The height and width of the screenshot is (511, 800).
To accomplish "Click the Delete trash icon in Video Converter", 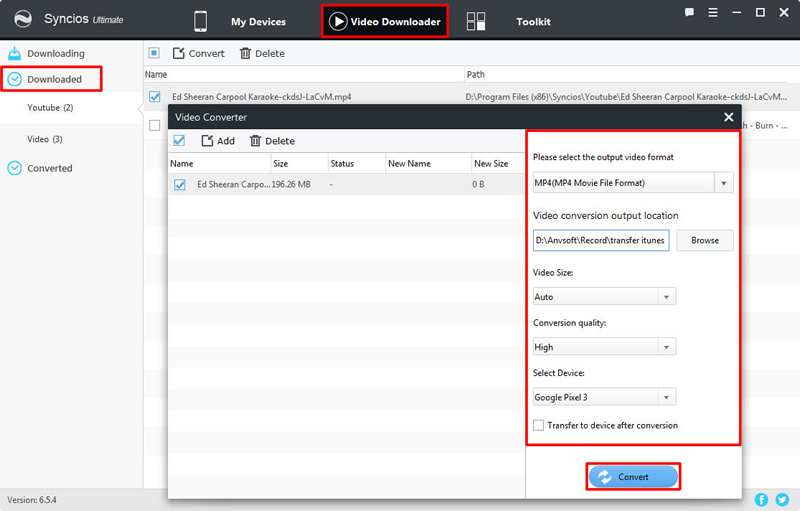I will [255, 141].
